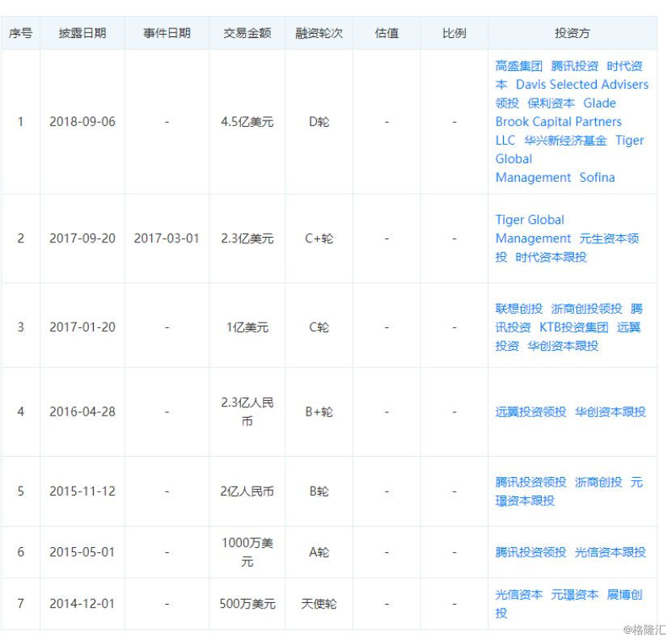Viewport: 672px width, 641px height.
Task: Open the 远翼投资领投 link
Action: pyautogui.click(x=530, y=411)
